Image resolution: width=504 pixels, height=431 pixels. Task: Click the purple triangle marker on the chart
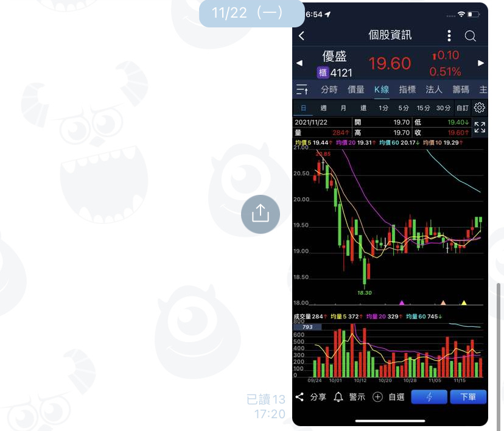click(402, 303)
